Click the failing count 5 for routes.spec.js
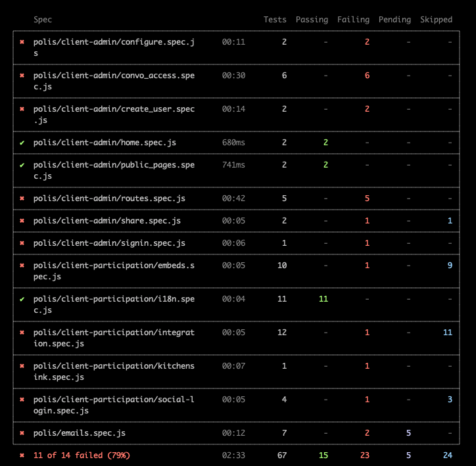Viewport: 476px width, 466px height. [x=367, y=198]
